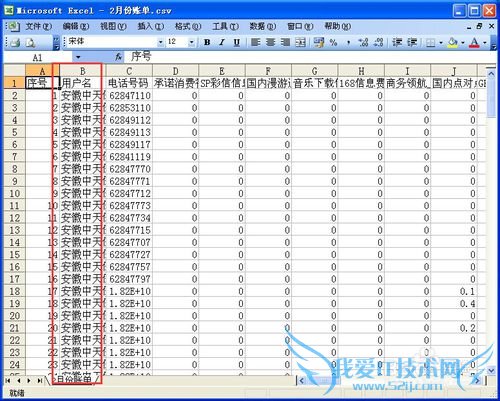The width and height of the screenshot is (500, 401).
Task: Open the Borders dropdown arrow
Action: tap(441, 43)
